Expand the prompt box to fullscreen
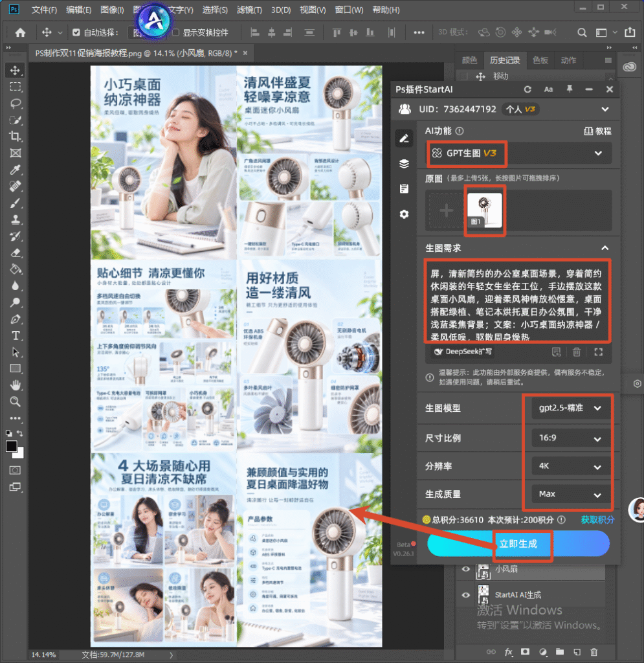The height and width of the screenshot is (663, 644). [x=598, y=352]
